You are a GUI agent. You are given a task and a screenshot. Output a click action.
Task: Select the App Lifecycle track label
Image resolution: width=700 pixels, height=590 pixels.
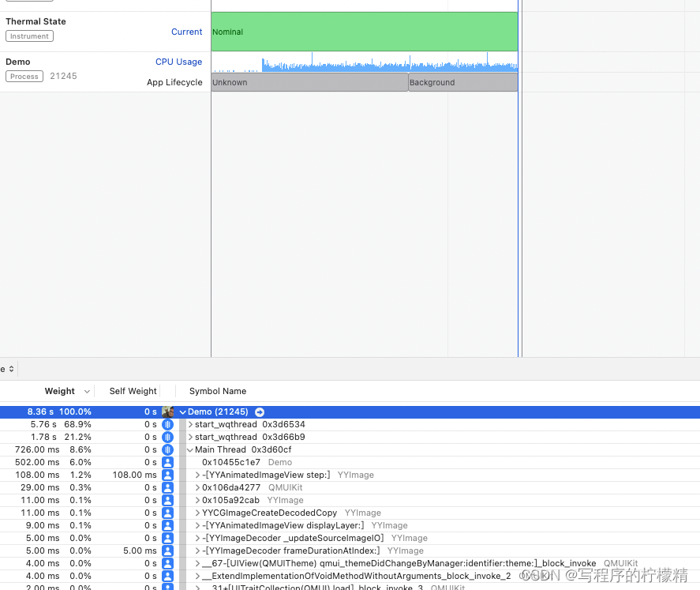click(174, 82)
